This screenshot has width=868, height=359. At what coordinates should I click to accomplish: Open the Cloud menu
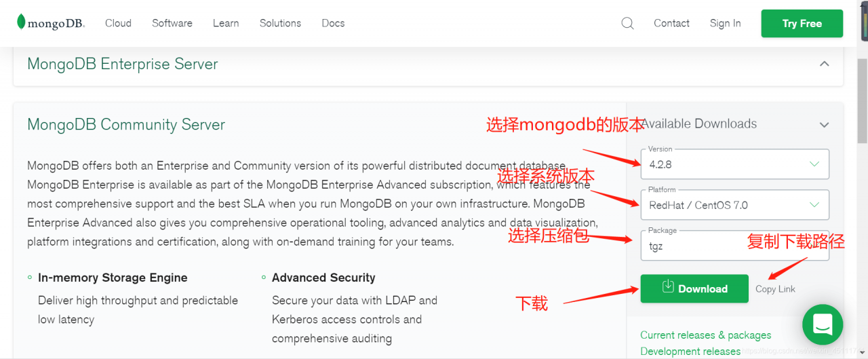(118, 23)
